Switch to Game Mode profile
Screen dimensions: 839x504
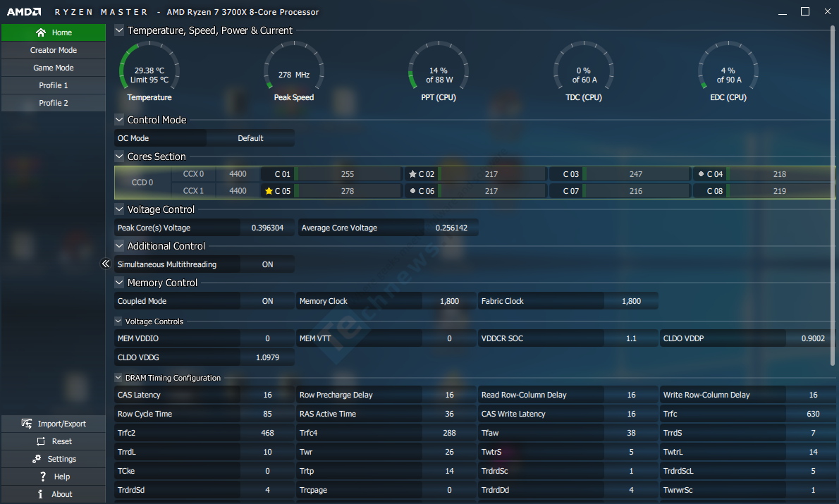click(54, 68)
